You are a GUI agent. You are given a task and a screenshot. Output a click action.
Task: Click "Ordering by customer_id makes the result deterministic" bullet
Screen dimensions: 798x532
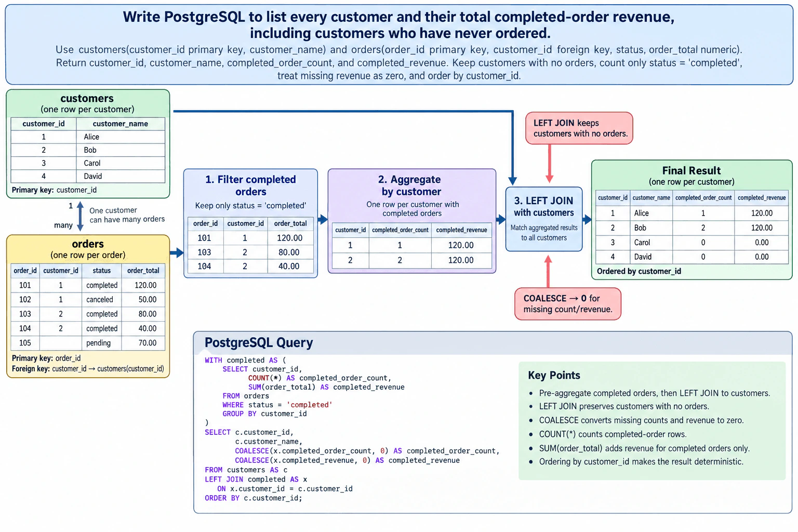coord(641,462)
